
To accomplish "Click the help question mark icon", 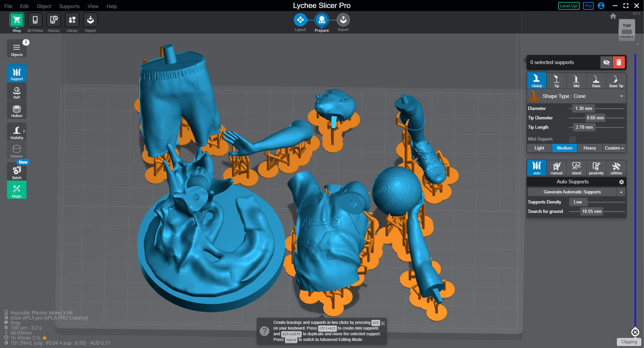I will pyautogui.click(x=264, y=331).
